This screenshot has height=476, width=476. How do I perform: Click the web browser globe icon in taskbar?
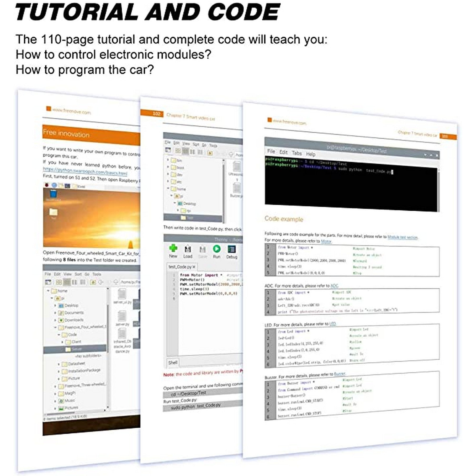54,185
